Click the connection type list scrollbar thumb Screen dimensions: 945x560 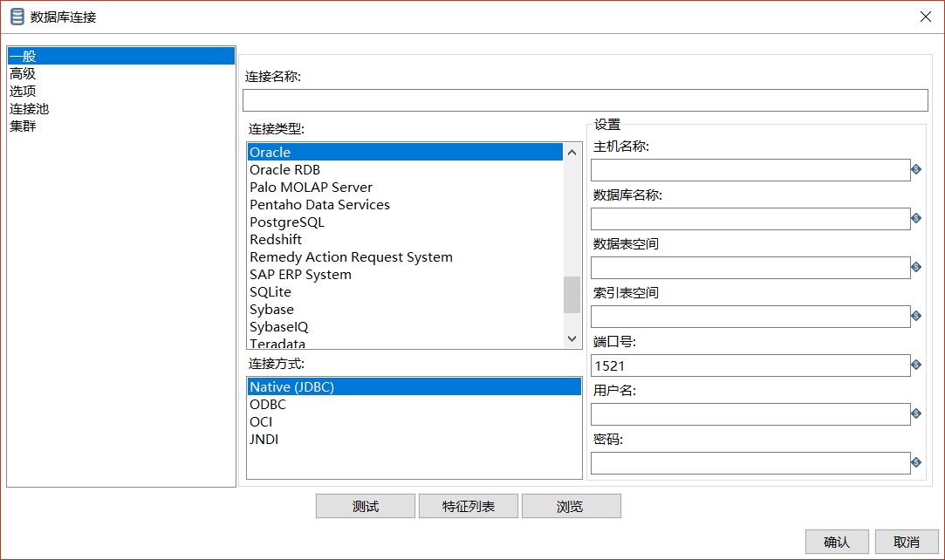(572, 295)
